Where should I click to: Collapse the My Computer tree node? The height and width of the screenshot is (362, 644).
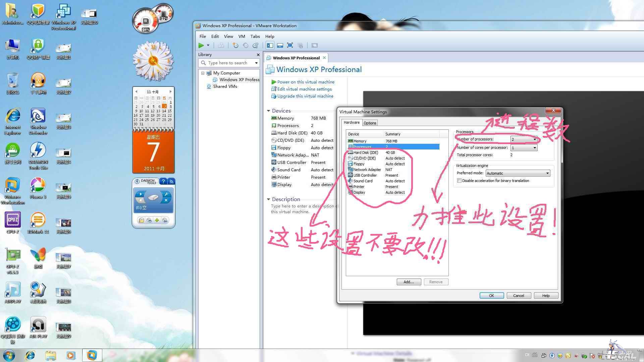pyautogui.click(x=203, y=73)
